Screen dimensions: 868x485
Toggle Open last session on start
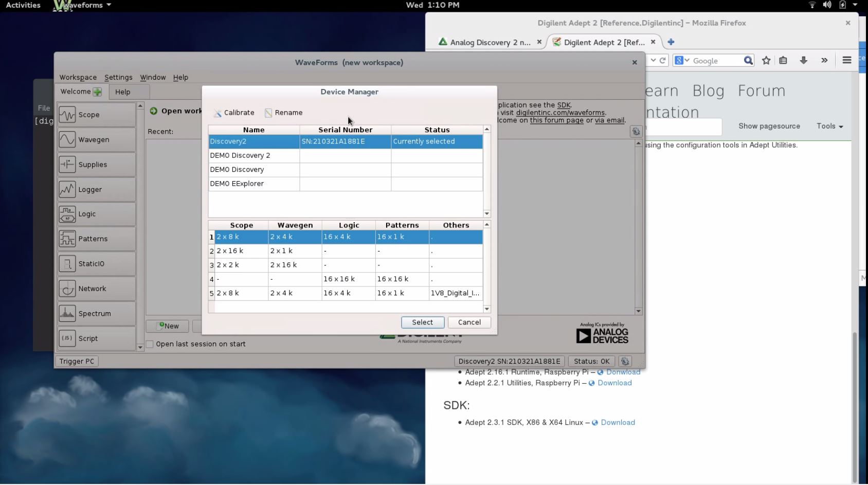[150, 344]
